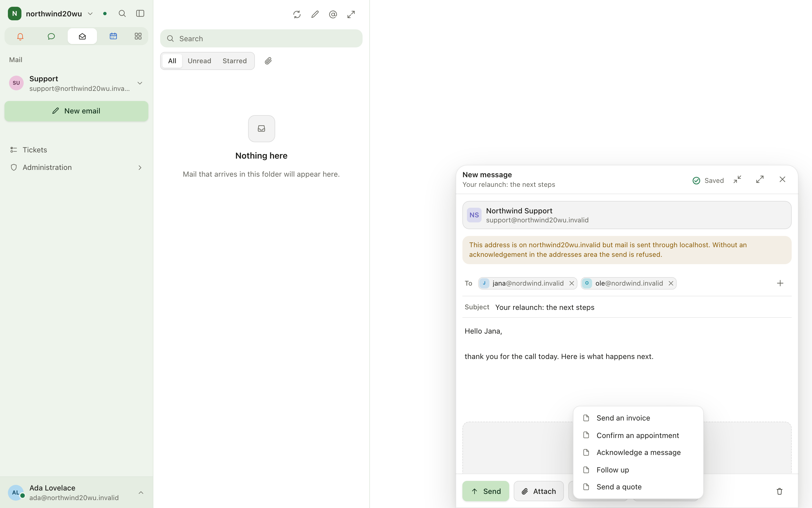Open the calendar tab
Image resolution: width=812 pixels, height=508 pixels.
coord(113,36)
